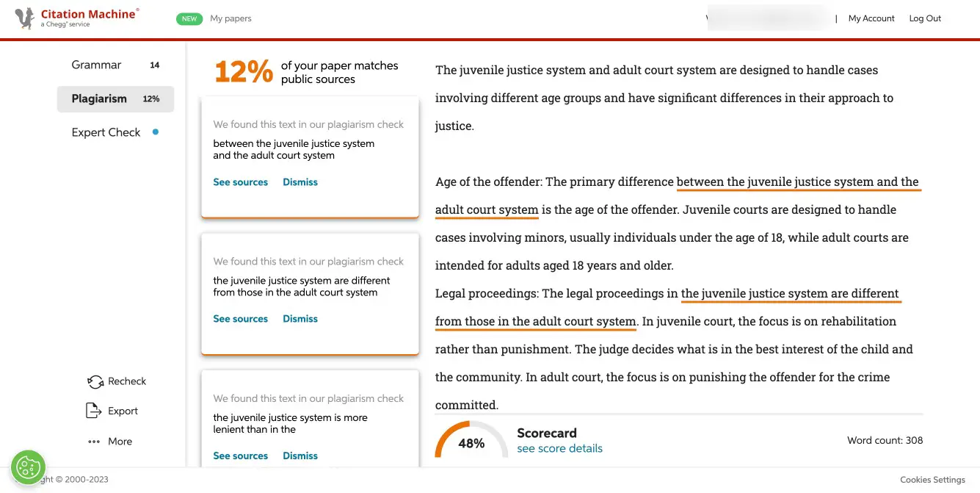Select the Plagiarism tab

[x=99, y=98]
